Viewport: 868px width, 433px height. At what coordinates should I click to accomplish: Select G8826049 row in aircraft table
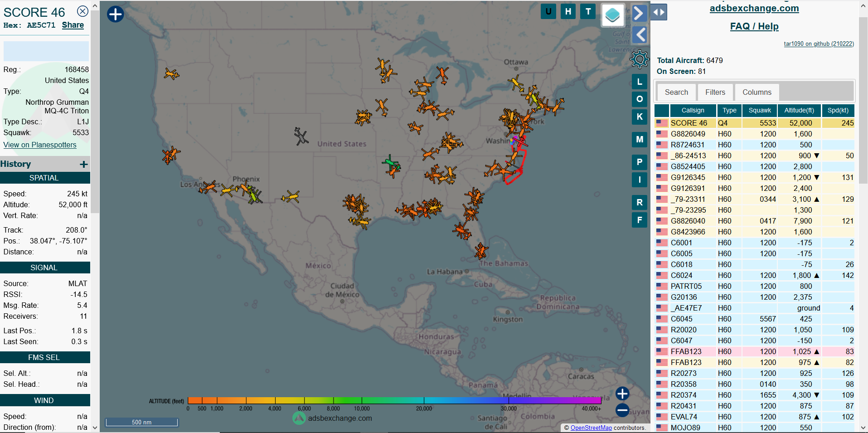click(x=755, y=134)
